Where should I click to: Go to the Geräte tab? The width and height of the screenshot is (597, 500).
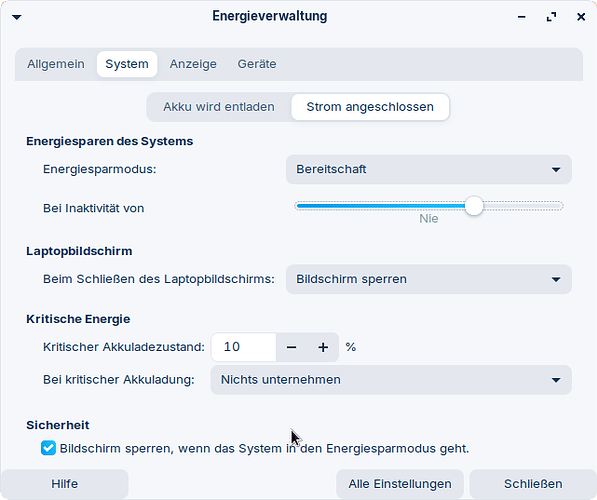(257, 64)
